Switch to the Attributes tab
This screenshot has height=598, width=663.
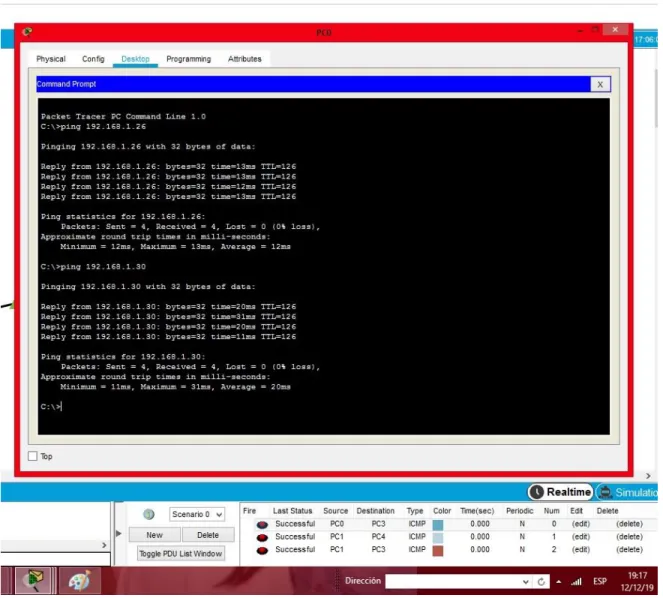[x=244, y=59]
